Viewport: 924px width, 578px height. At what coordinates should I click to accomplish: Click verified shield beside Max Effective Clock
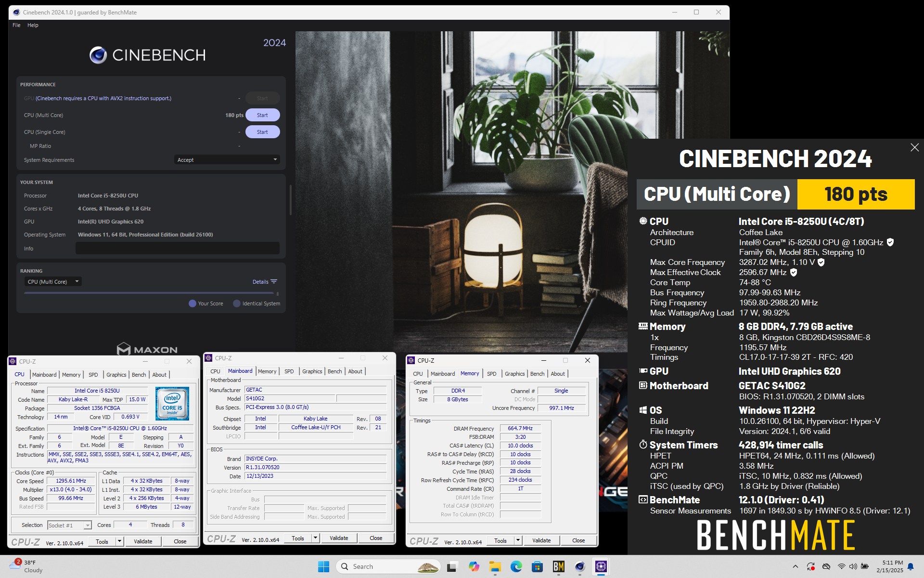pyautogui.click(x=794, y=272)
